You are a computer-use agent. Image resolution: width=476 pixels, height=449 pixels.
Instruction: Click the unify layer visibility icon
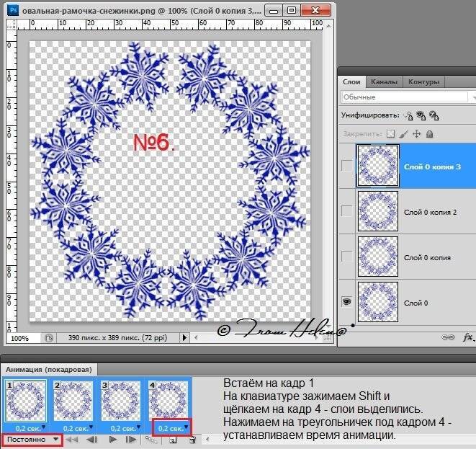coord(422,115)
